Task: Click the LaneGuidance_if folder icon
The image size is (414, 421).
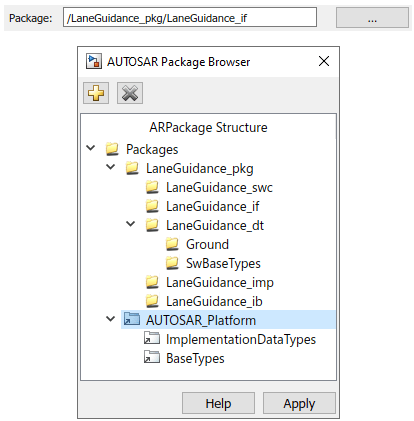Action: pyautogui.click(x=152, y=206)
